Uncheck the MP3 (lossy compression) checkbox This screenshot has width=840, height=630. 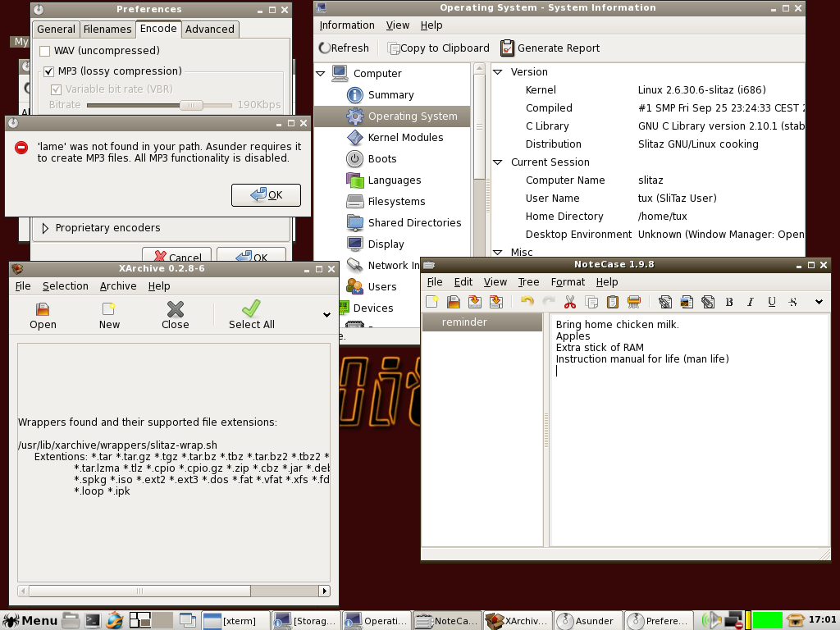pos(48,71)
